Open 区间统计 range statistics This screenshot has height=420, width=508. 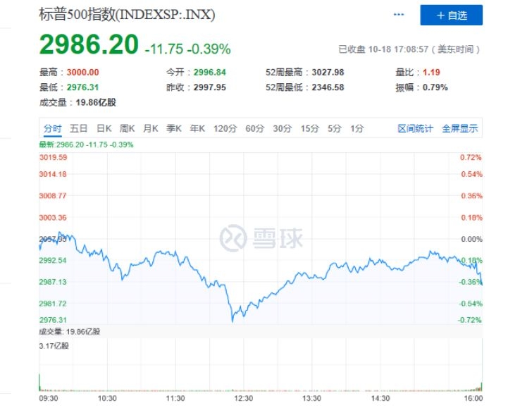tap(416, 128)
